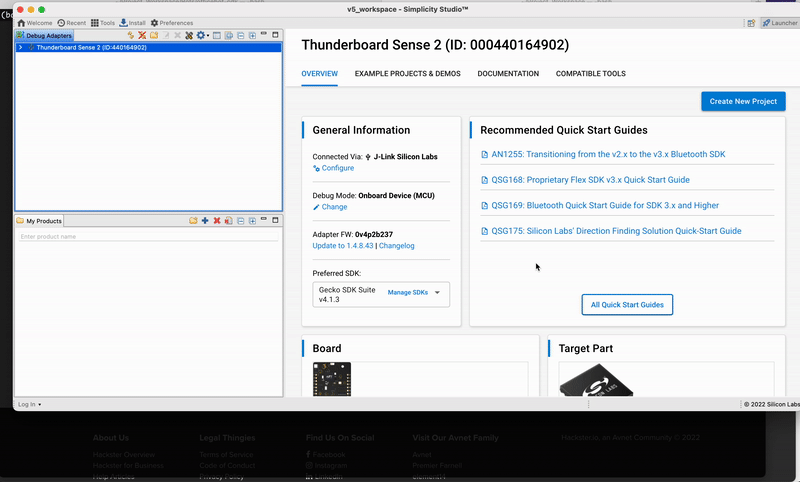
Task: Click the Target Part chip image
Action: (596, 380)
